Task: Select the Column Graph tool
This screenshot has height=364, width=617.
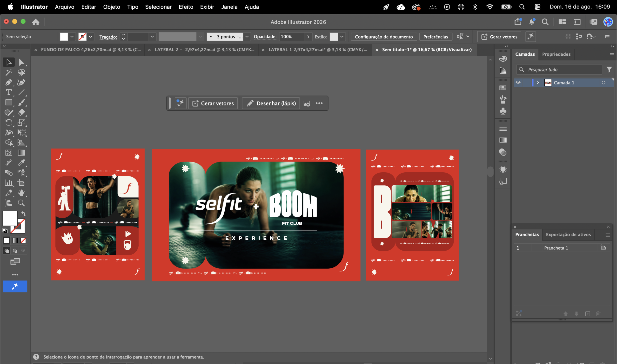Action: 9,183
